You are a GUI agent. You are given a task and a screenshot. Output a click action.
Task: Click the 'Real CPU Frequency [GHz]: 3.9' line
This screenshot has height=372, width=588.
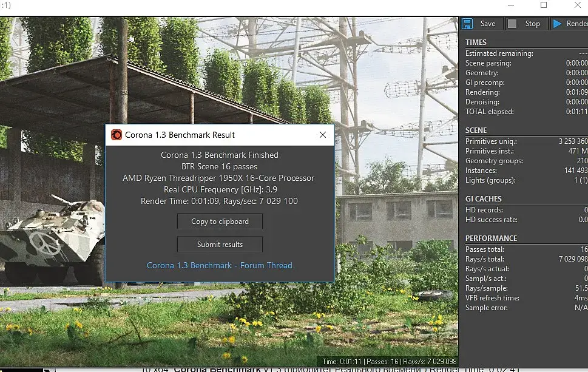(220, 190)
